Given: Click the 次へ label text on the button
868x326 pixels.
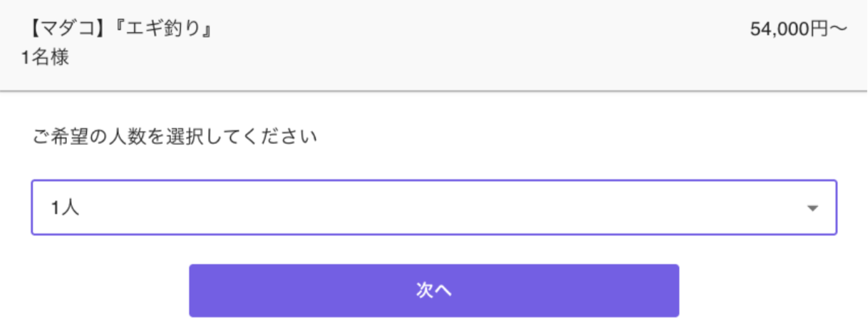Looking at the screenshot, I should 433,290.
